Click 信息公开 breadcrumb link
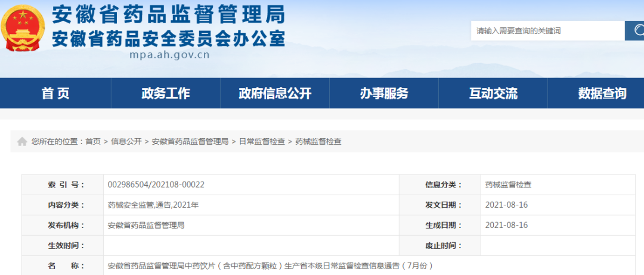644x275 pixels. pyautogui.click(x=126, y=142)
